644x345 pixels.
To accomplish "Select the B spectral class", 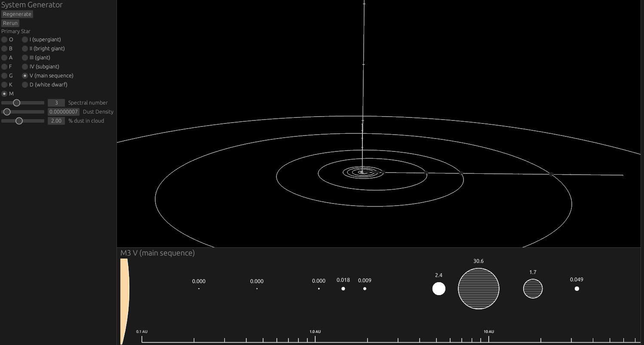I will coord(4,48).
